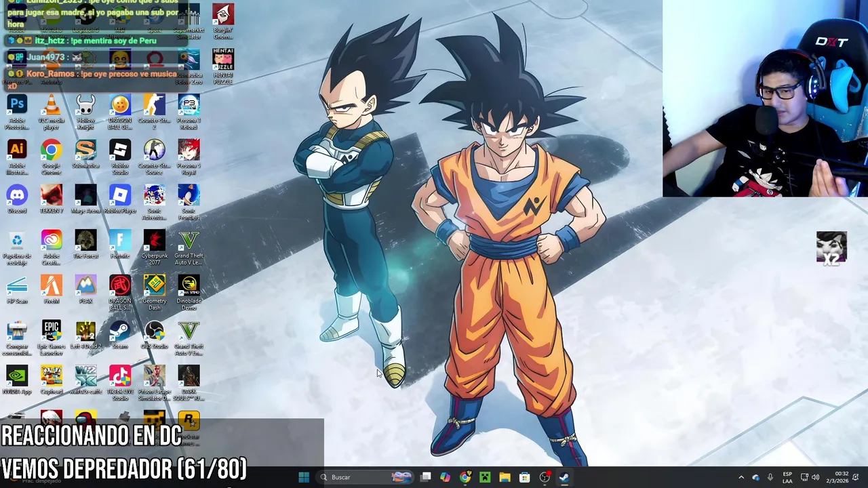
Task: Select desktop icon at right edge
Action: tap(831, 248)
